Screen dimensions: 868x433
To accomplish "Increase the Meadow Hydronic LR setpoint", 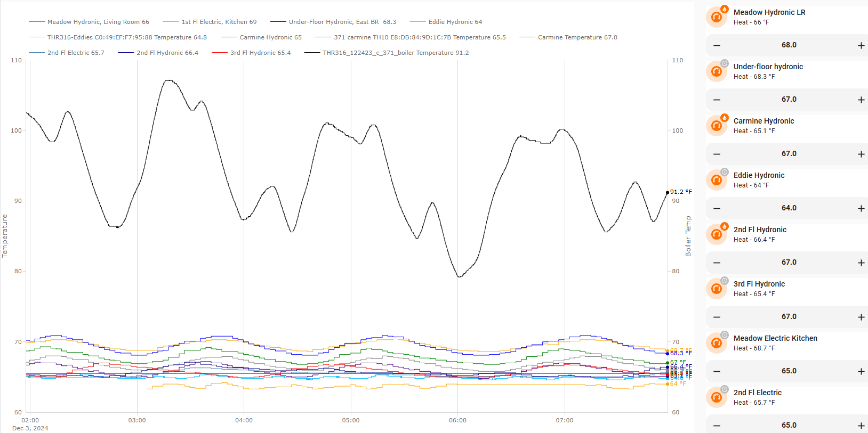I will (861, 45).
